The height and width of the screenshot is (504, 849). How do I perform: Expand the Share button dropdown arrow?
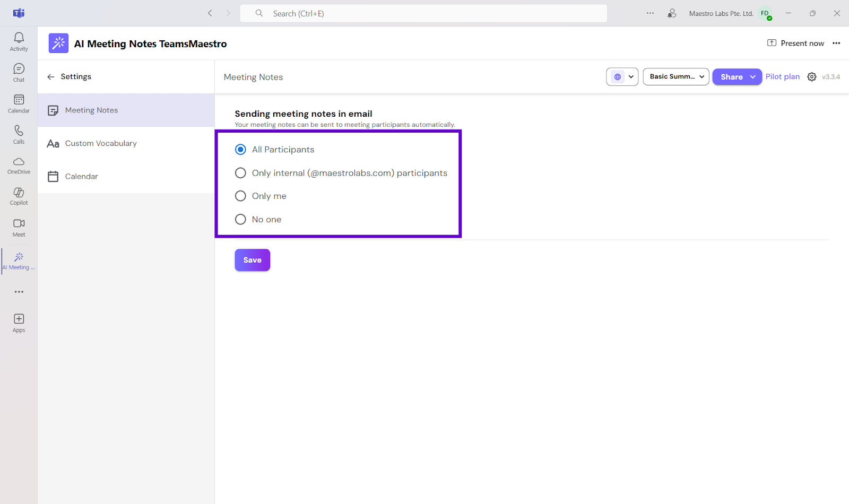752,77
